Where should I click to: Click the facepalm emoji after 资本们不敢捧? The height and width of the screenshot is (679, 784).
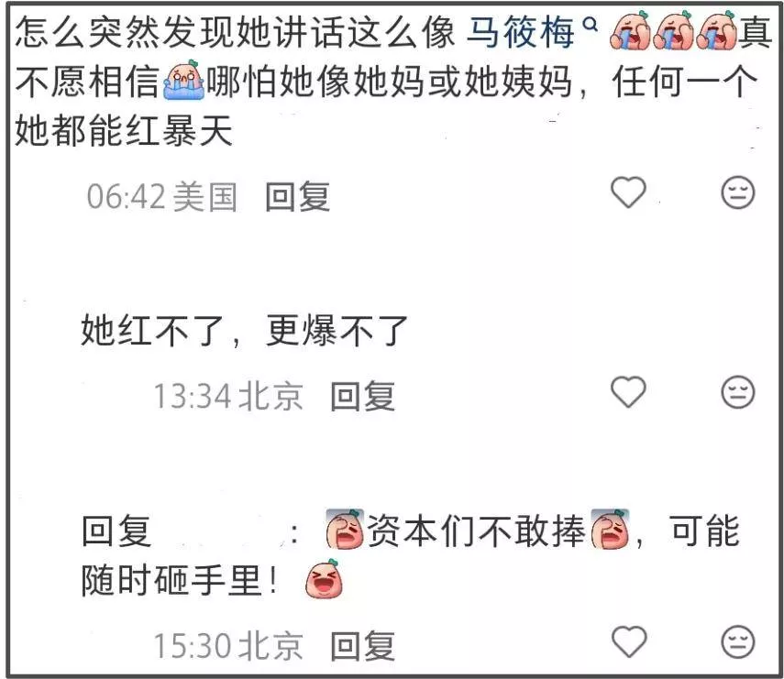[x=610, y=530]
